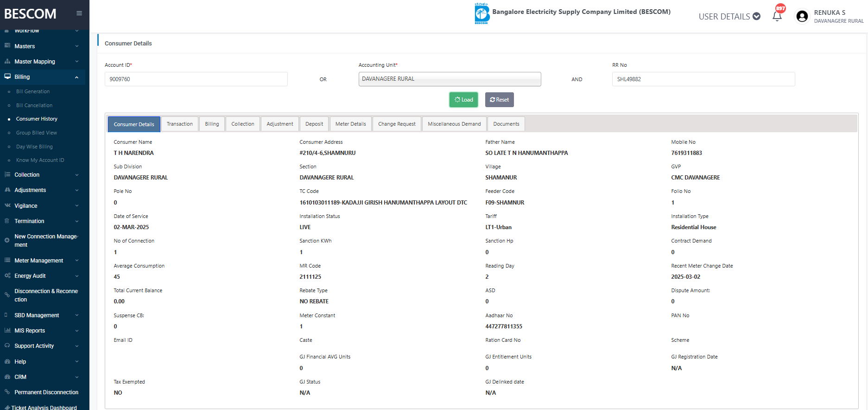The width and height of the screenshot is (868, 410).
Task: Select the Consumer Details tab
Action: pos(134,124)
